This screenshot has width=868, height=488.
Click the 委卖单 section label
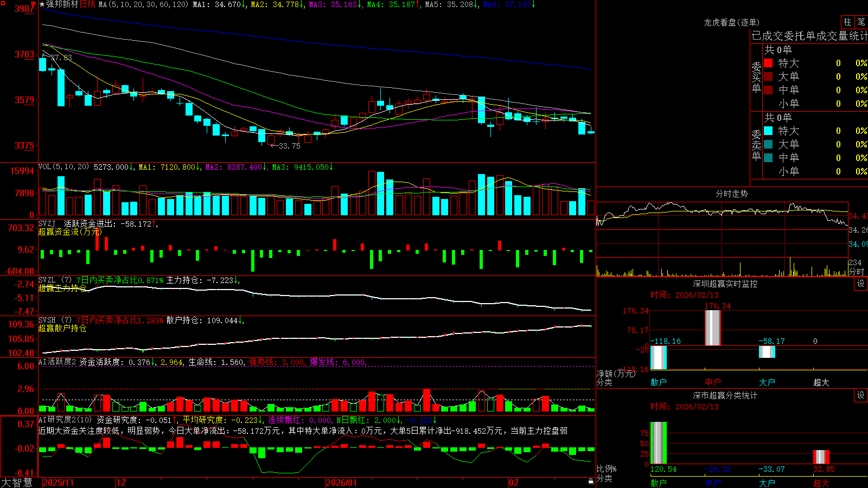pyautogui.click(x=756, y=145)
